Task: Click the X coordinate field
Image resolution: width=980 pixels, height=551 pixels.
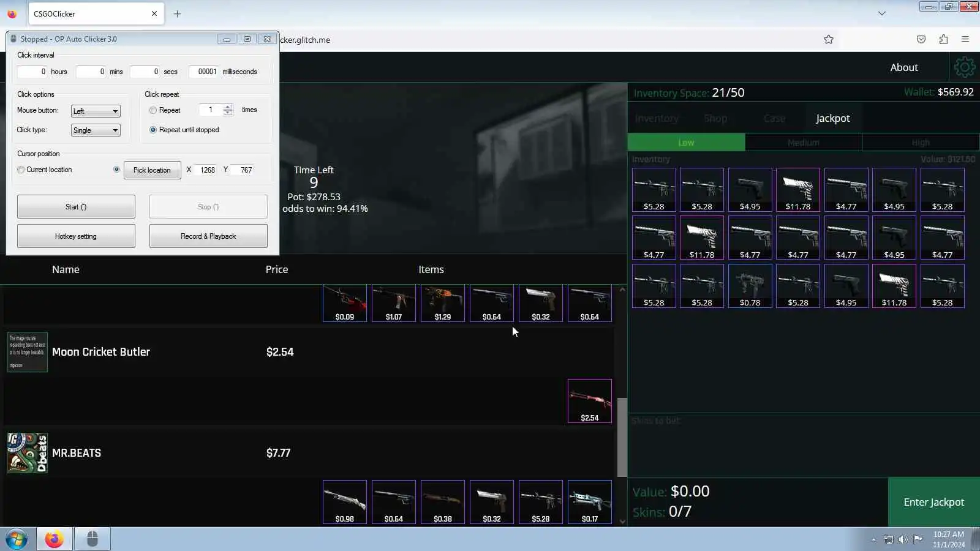Action: pyautogui.click(x=206, y=170)
